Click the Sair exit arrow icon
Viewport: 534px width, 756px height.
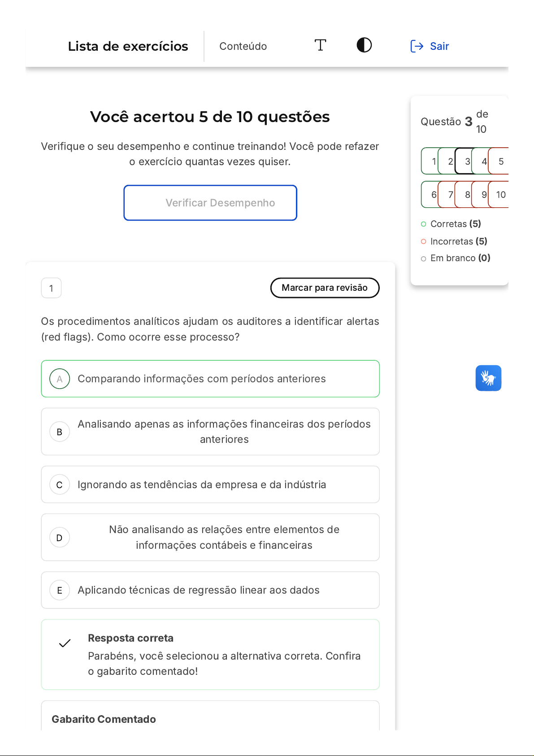click(x=417, y=46)
